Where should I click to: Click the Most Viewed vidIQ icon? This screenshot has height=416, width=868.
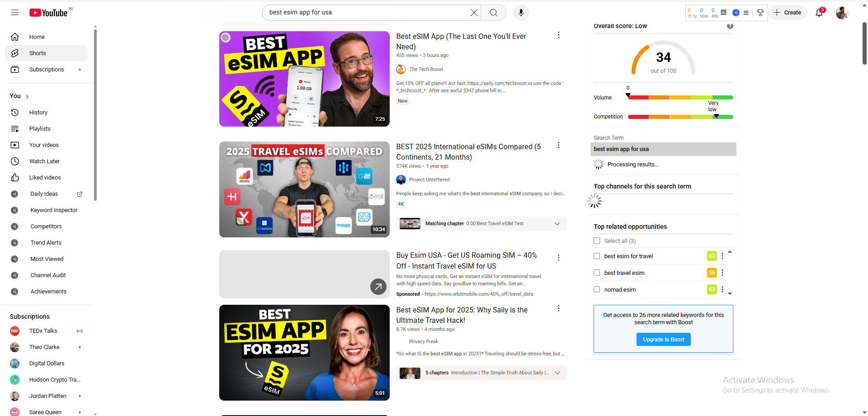point(14,259)
